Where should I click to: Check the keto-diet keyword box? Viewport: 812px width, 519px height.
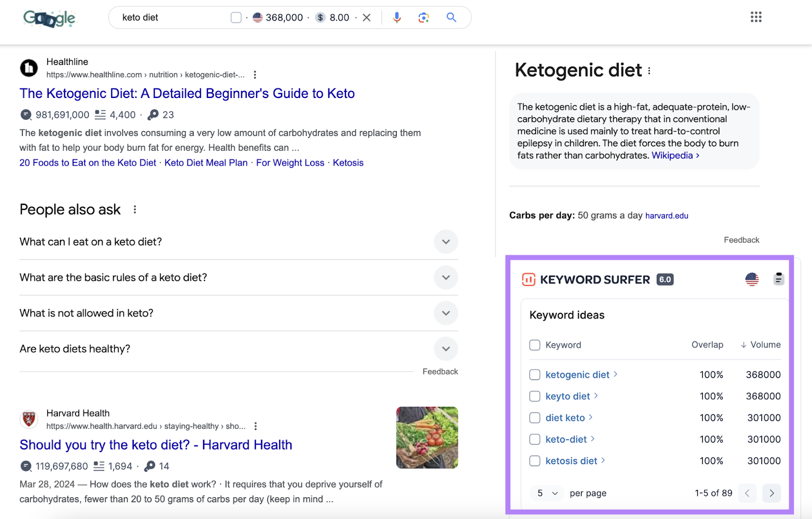pyautogui.click(x=535, y=439)
